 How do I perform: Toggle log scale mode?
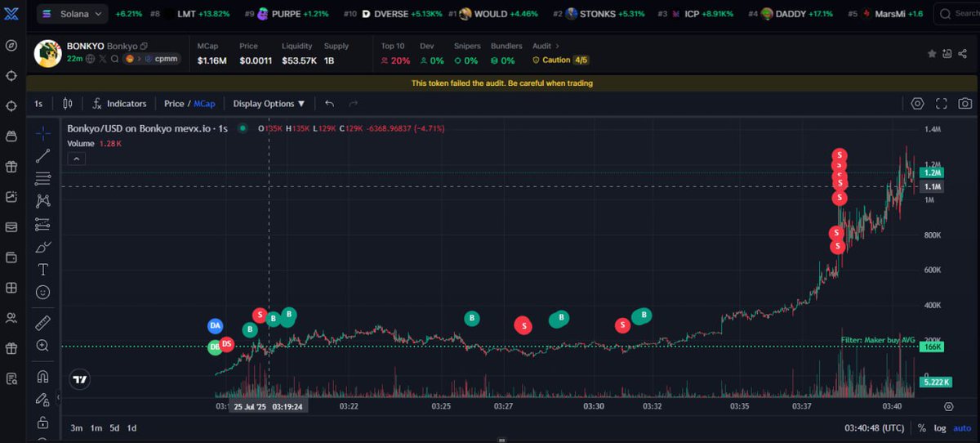click(x=940, y=428)
